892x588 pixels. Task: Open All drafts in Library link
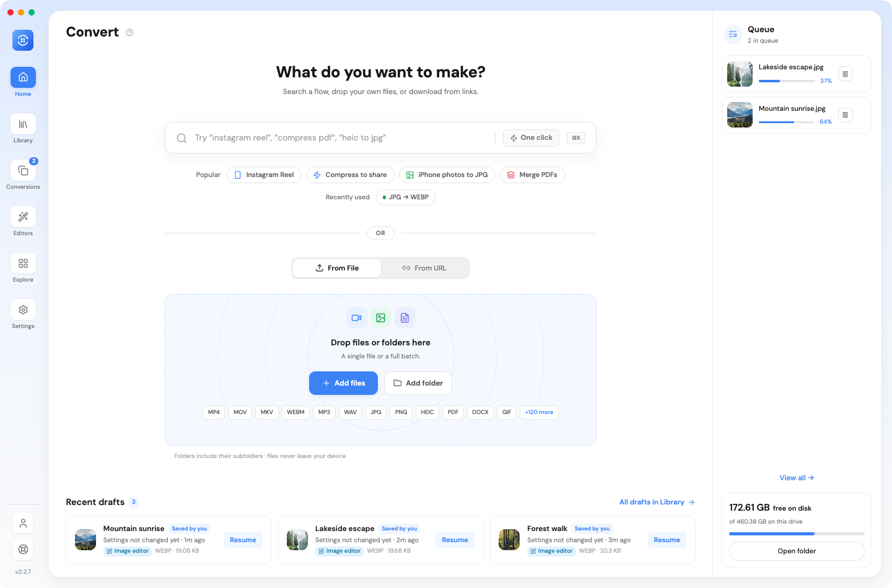click(x=657, y=502)
